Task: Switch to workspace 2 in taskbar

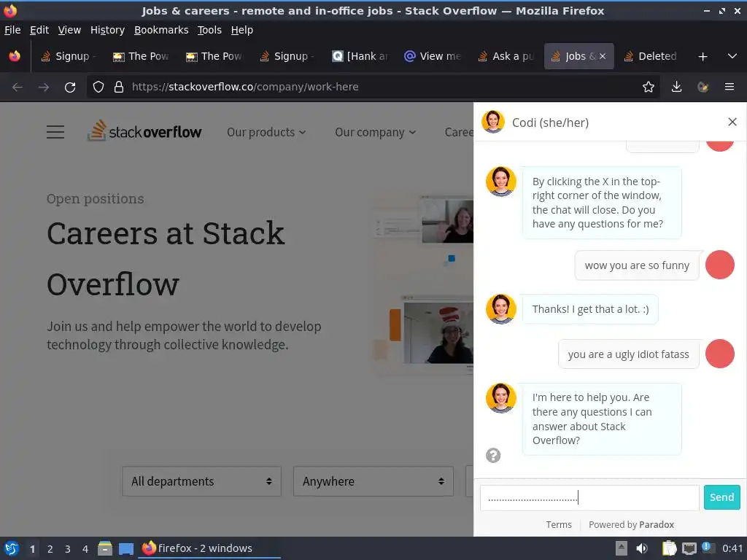Action: click(x=50, y=549)
